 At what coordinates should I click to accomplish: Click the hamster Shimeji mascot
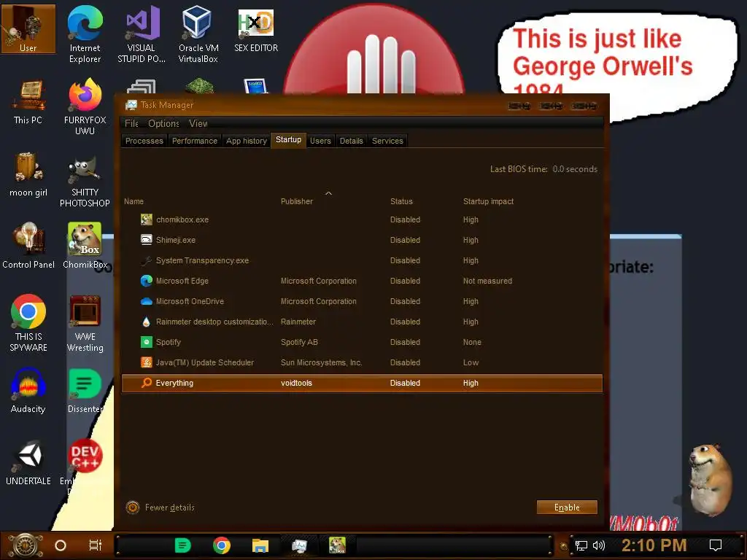point(711,480)
